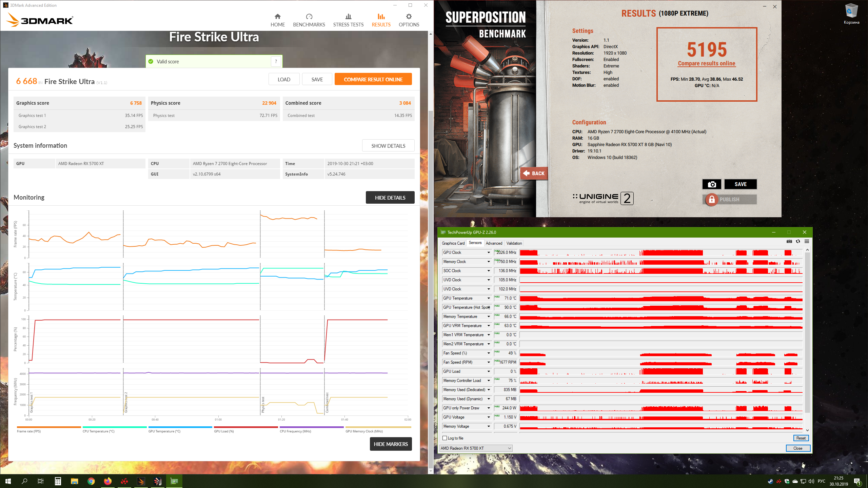This screenshot has height=488, width=868.
Task: Toggle monitoring Hide Details button
Action: (390, 198)
